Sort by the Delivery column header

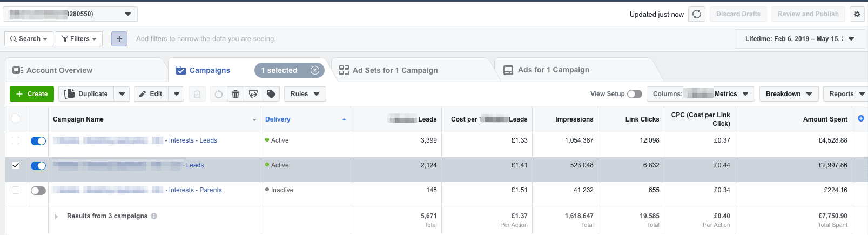tap(278, 119)
